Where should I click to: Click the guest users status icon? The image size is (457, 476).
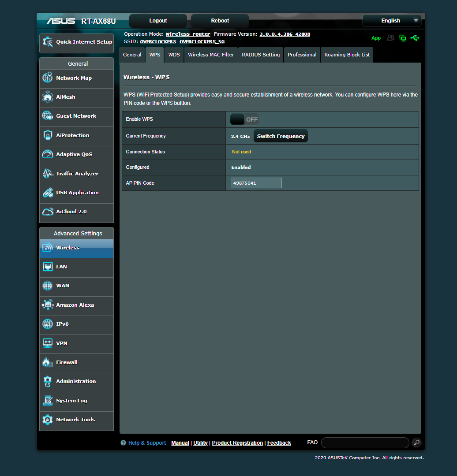(x=390, y=37)
